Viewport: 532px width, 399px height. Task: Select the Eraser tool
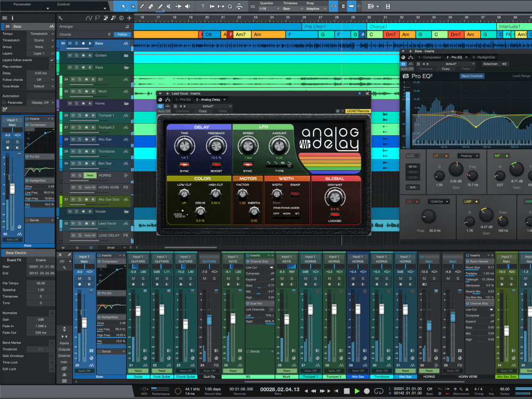[151, 6]
